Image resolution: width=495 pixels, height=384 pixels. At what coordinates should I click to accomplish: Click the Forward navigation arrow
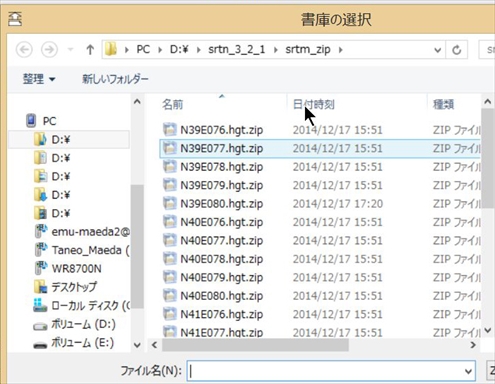pos(49,50)
